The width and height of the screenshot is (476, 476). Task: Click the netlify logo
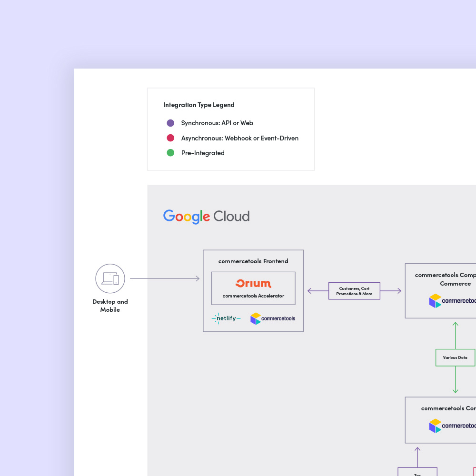[226, 318]
